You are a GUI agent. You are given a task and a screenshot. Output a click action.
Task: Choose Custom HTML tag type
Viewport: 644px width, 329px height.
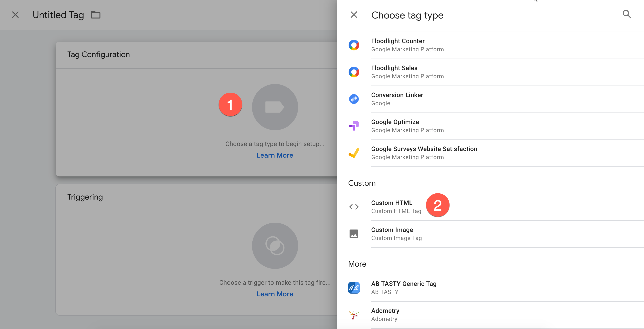(490, 207)
